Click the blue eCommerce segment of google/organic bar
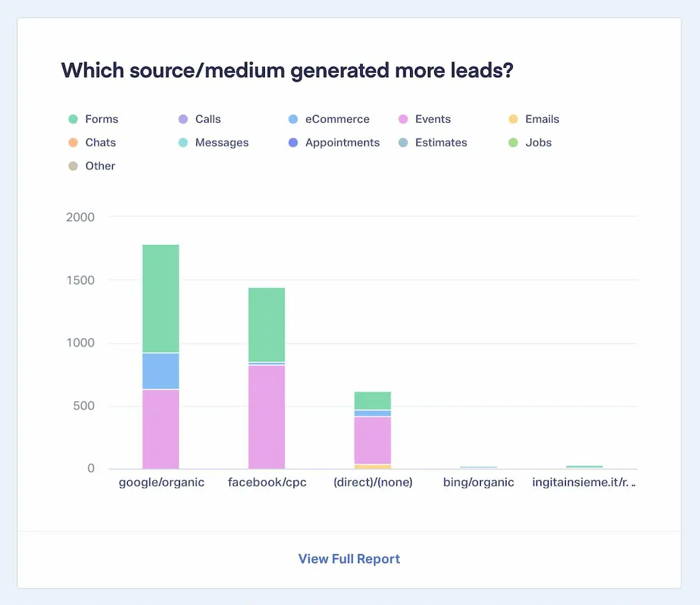The width and height of the screenshot is (700, 605). [x=161, y=371]
